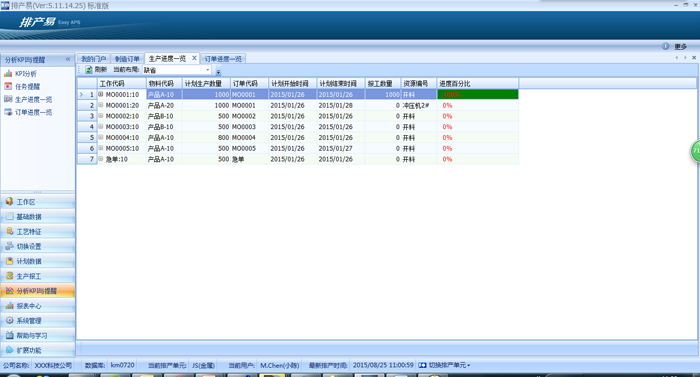Open the 基础数据 navigation section
The image size is (700, 377).
(x=38, y=217)
